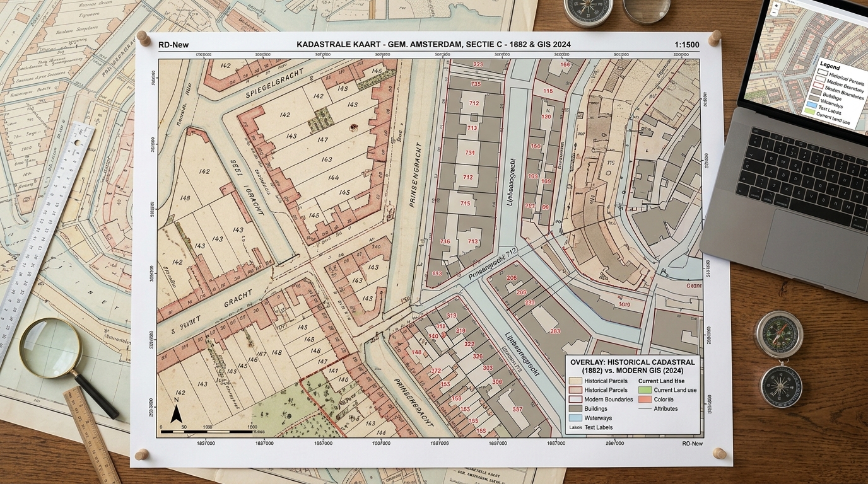
Task: Click the scale text '1:1500'
Action: pos(686,45)
